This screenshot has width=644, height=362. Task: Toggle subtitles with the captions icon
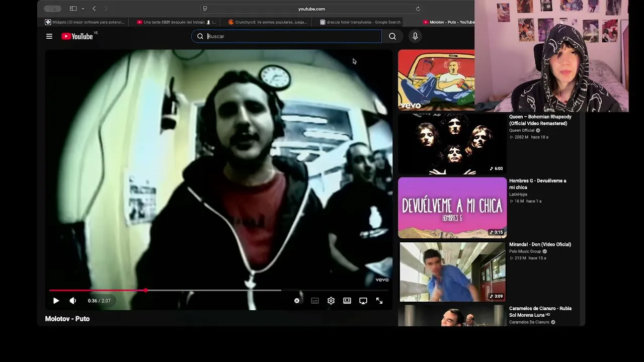pos(315,301)
